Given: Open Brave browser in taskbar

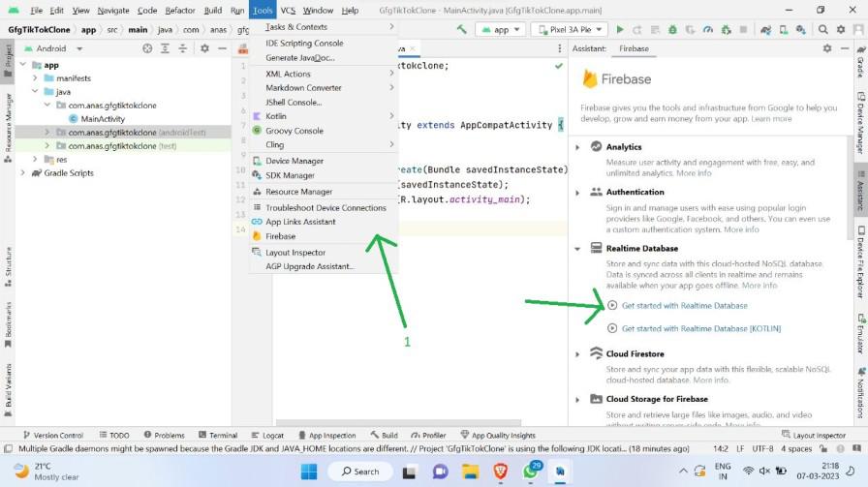Looking at the screenshot, I should [501, 472].
